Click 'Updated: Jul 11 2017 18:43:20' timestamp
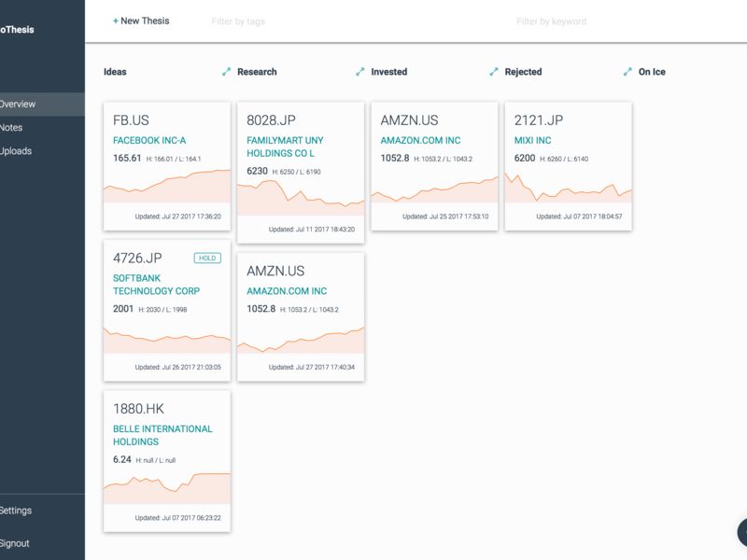 click(312, 229)
